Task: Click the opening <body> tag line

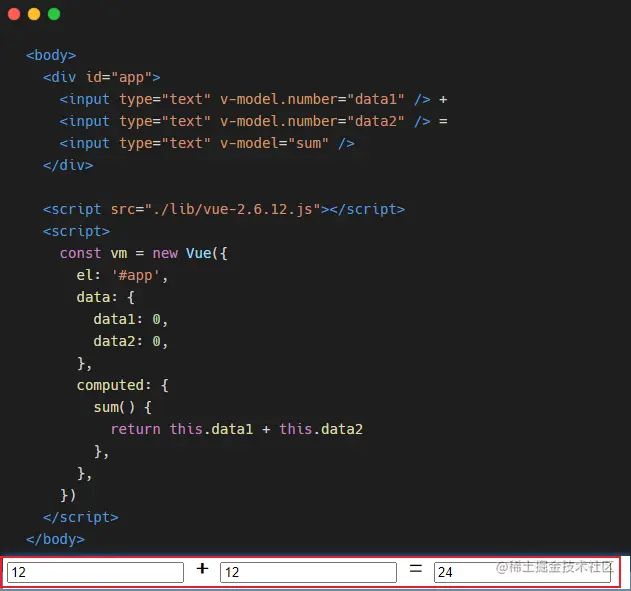Action: click(x=51, y=55)
